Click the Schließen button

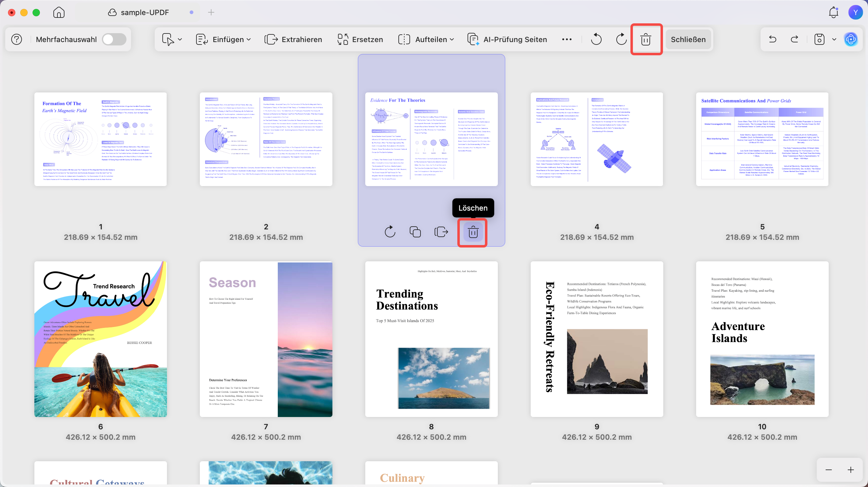point(688,39)
